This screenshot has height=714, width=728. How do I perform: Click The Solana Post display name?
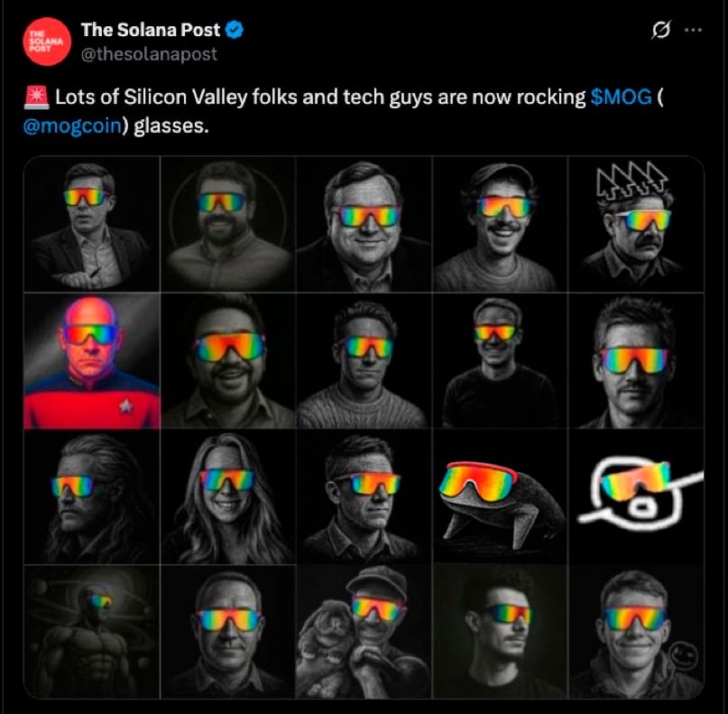click(x=152, y=30)
